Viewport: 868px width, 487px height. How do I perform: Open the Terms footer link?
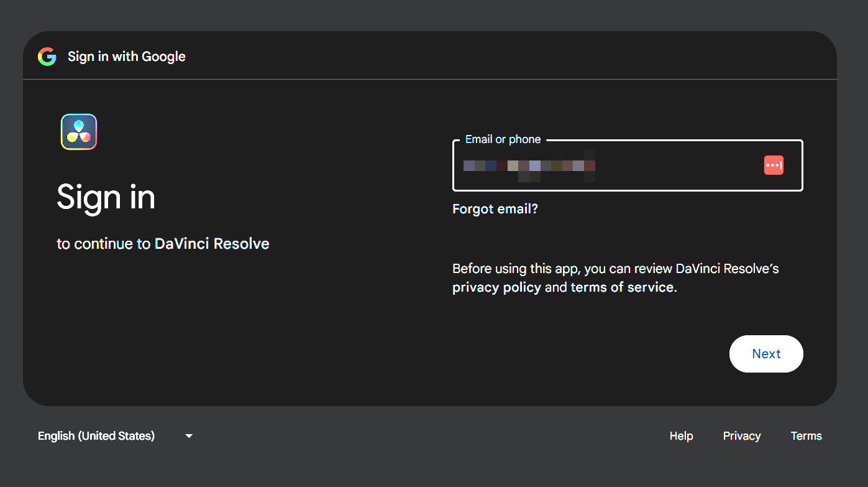click(806, 436)
